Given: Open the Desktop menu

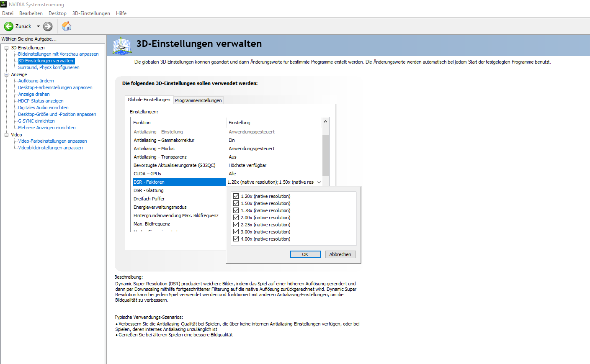Looking at the screenshot, I should [x=57, y=13].
